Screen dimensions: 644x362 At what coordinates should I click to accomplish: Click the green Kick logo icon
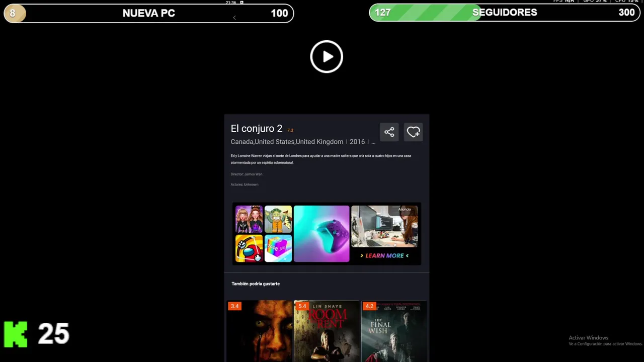(16, 334)
